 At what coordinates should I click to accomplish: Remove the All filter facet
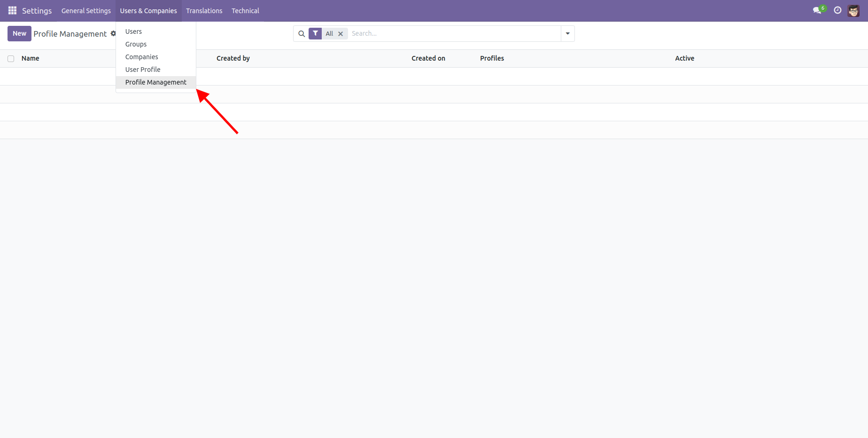tap(341, 34)
